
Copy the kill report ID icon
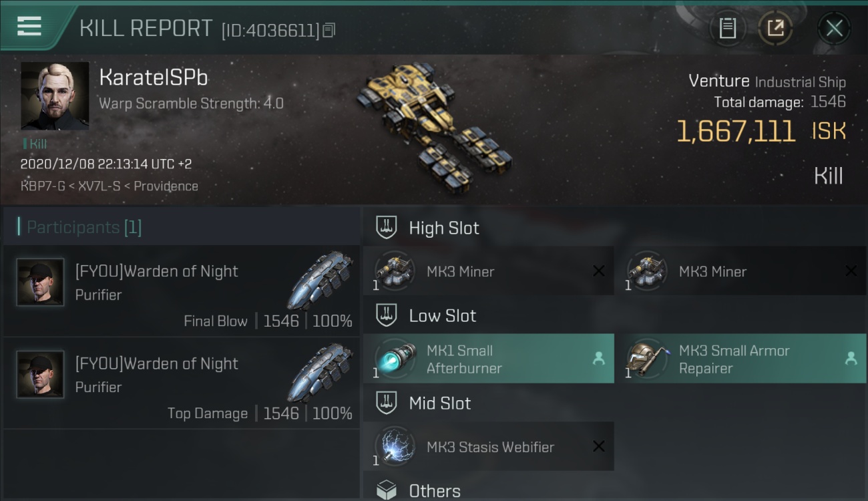329,30
